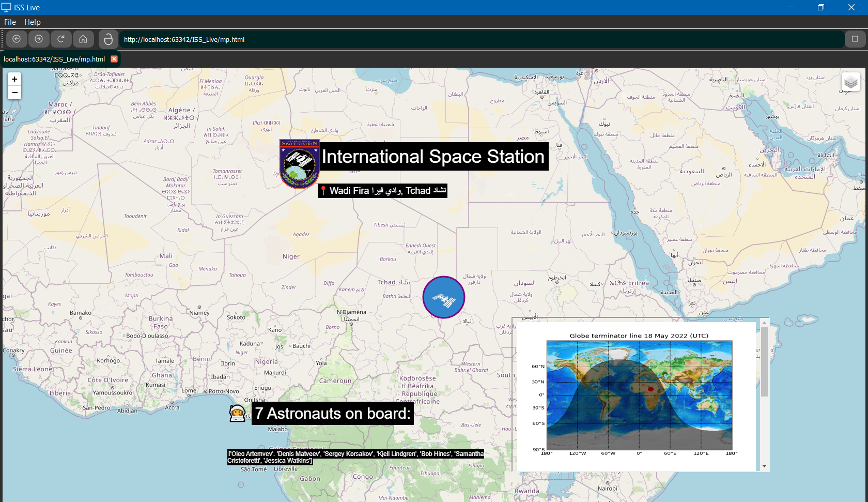This screenshot has width=868, height=502.
Task: Click the Gabon country label
Action: [310, 479]
